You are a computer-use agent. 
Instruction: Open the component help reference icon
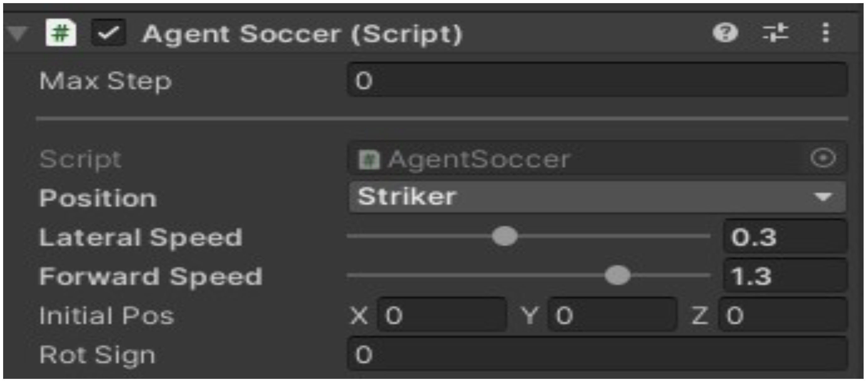[725, 33]
